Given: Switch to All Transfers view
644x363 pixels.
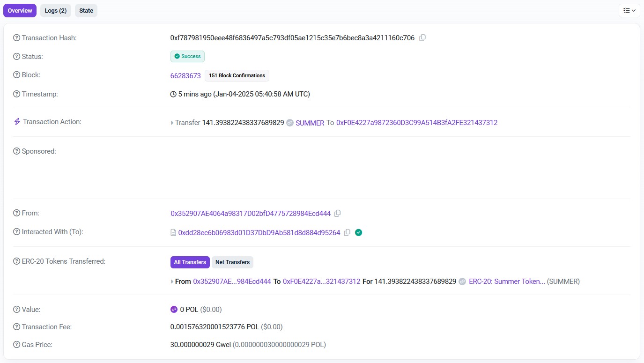Looking at the screenshot, I should point(190,262).
